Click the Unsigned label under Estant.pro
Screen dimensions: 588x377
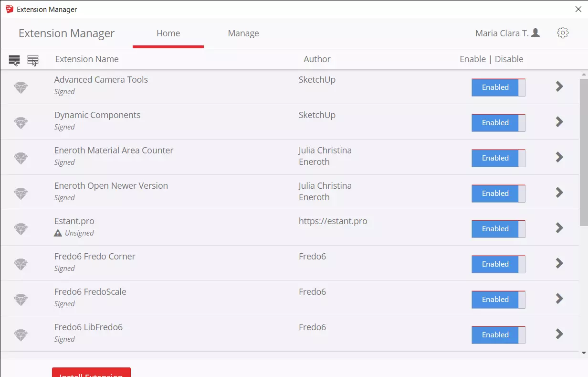[x=79, y=233]
